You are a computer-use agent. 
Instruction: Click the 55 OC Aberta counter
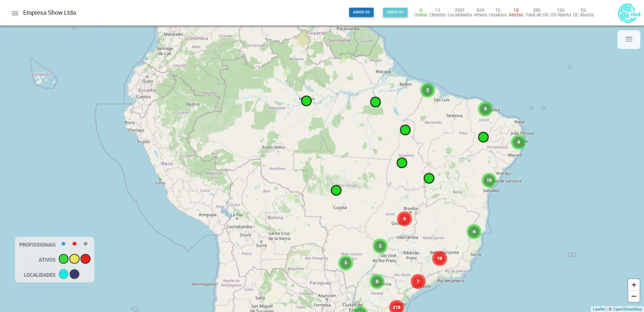(x=583, y=12)
